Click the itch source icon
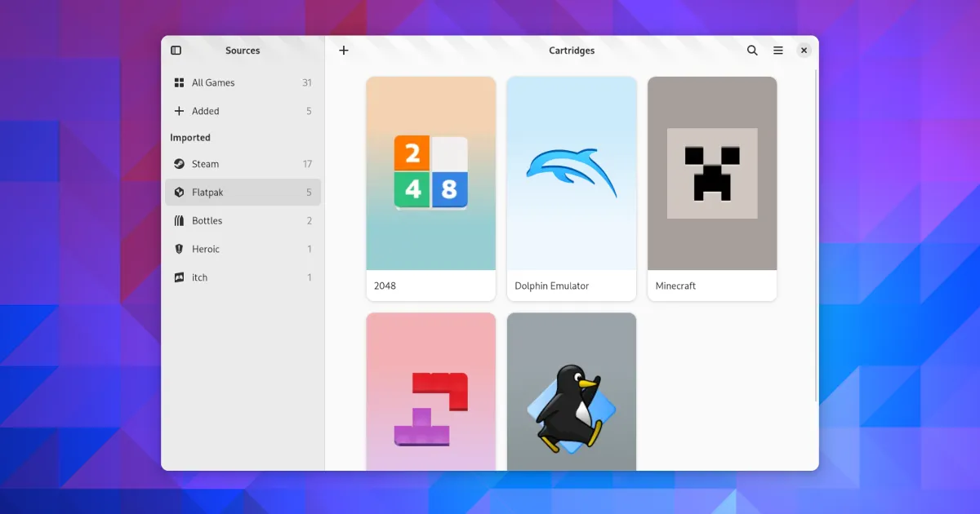The image size is (980, 514). (x=179, y=278)
